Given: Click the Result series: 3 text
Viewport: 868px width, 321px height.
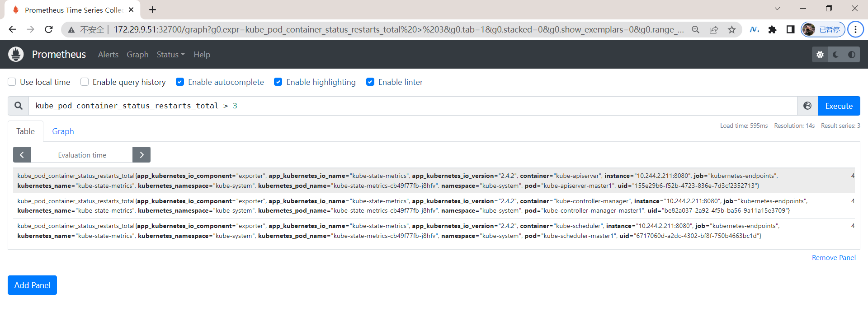Looking at the screenshot, I should tap(840, 126).
